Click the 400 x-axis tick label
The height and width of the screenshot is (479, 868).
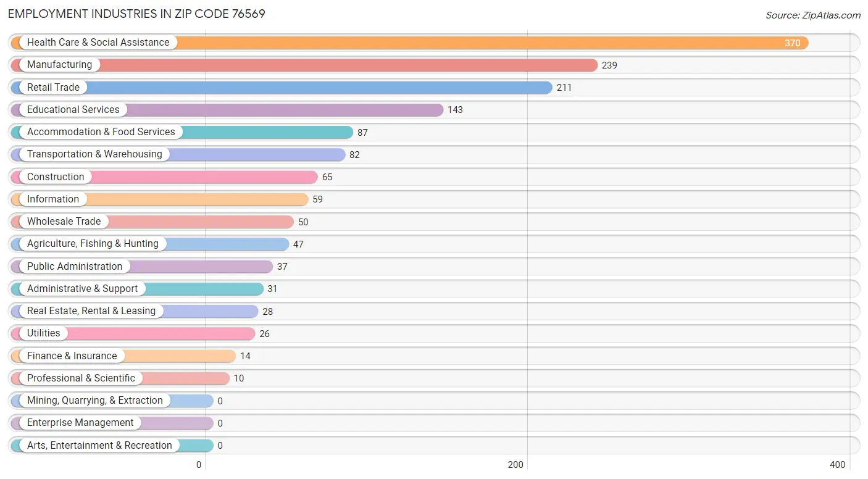tap(838, 465)
